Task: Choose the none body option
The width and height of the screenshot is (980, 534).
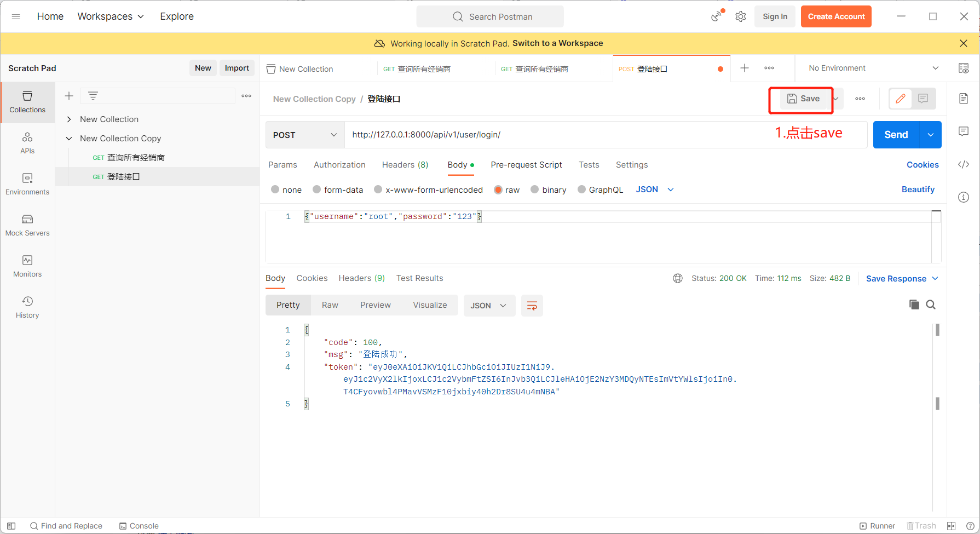Action: [x=275, y=190]
